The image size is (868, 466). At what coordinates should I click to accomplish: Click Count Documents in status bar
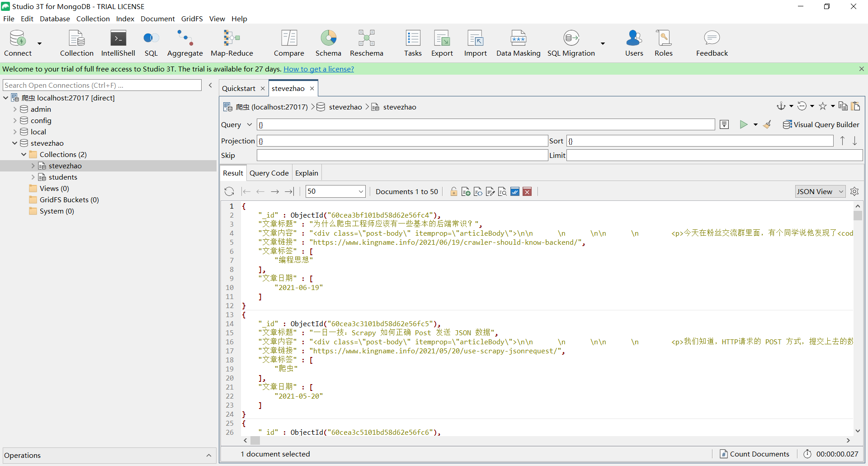click(755, 454)
